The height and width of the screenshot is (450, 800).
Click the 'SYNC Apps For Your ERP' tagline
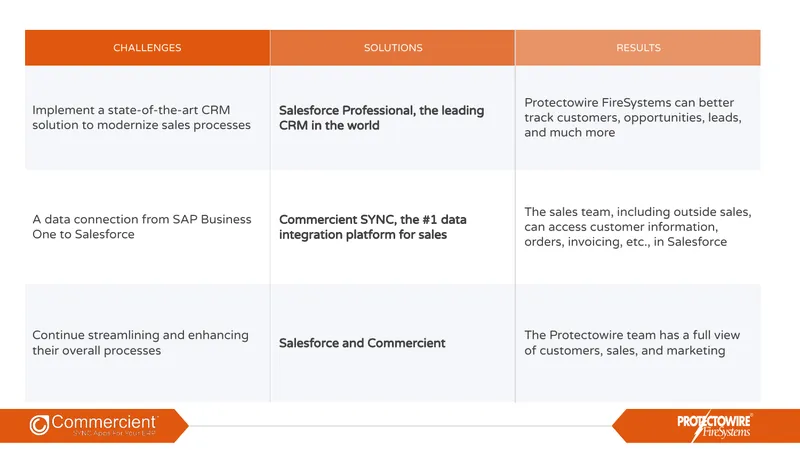pos(114,433)
